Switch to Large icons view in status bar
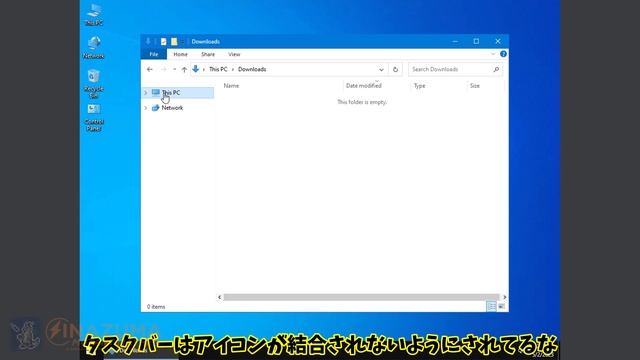This screenshot has width=640, height=360. [x=501, y=307]
